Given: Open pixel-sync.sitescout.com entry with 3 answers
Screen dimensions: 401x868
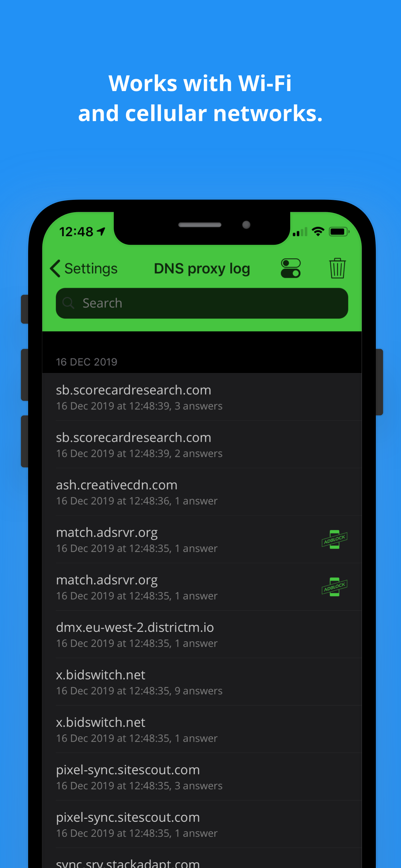Looking at the screenshot, I should (202, 777).
